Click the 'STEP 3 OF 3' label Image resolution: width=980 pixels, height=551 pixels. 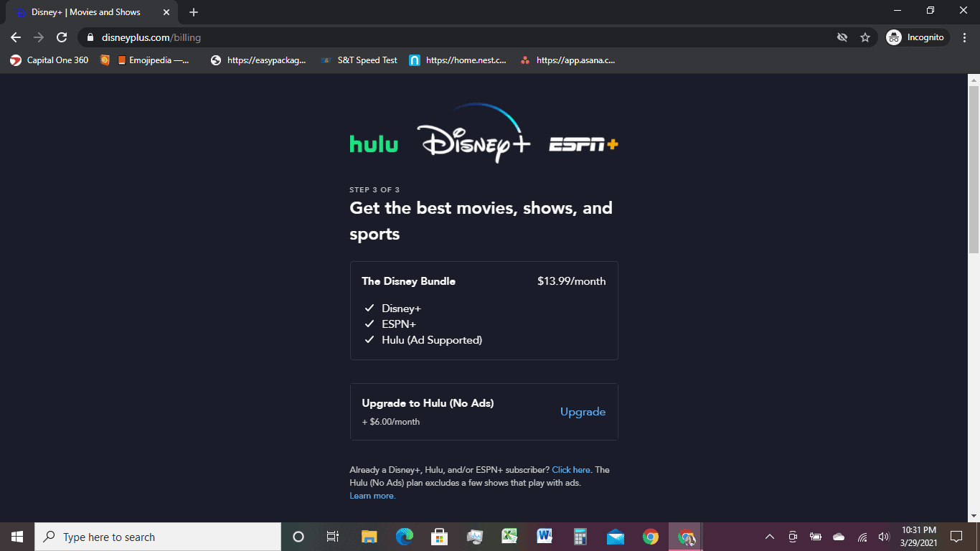pos(374,190)
